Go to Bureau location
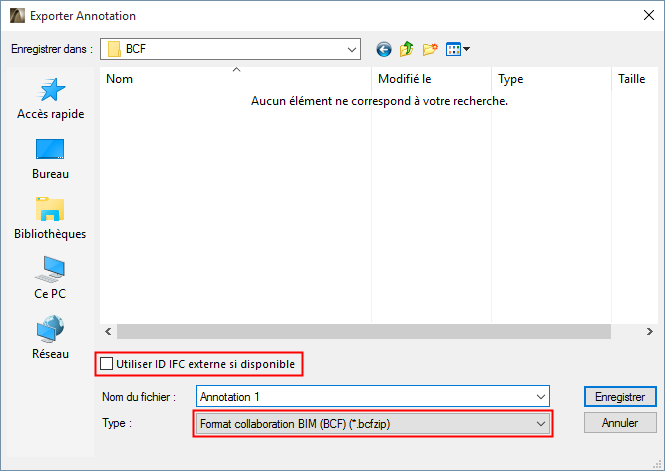665x471 pixels. pos(50,159)
